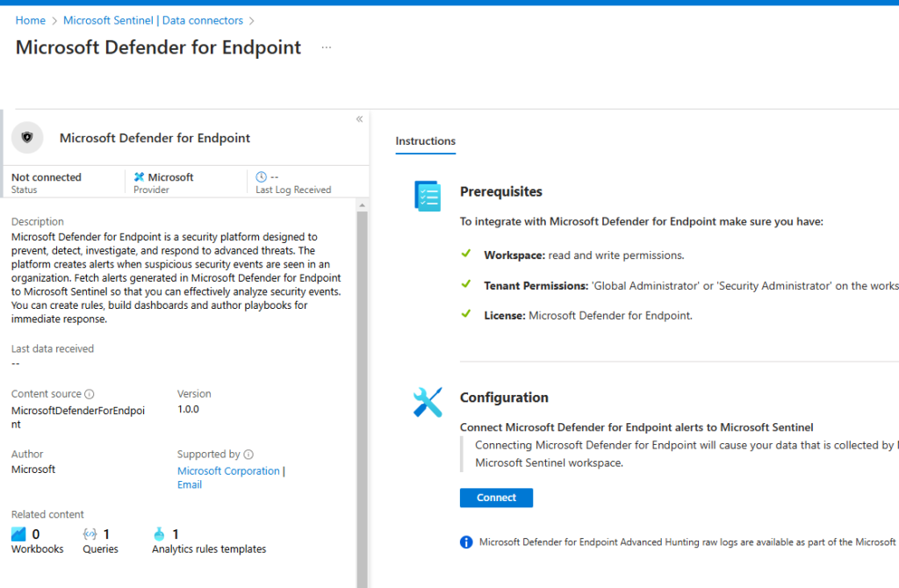Click the Defender shield connector icon
Viewport: 899px width, 588px height.
tap(27, 138)
